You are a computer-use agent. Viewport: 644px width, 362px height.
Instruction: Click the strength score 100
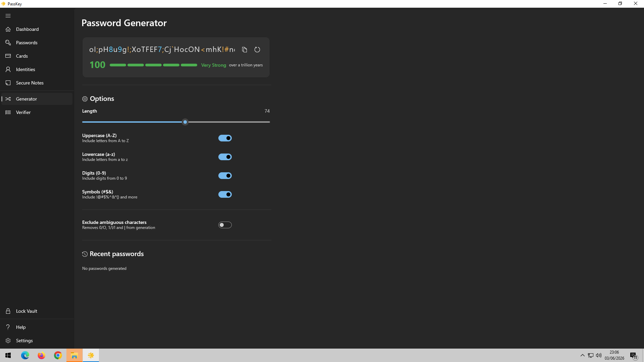coord(97,65)
